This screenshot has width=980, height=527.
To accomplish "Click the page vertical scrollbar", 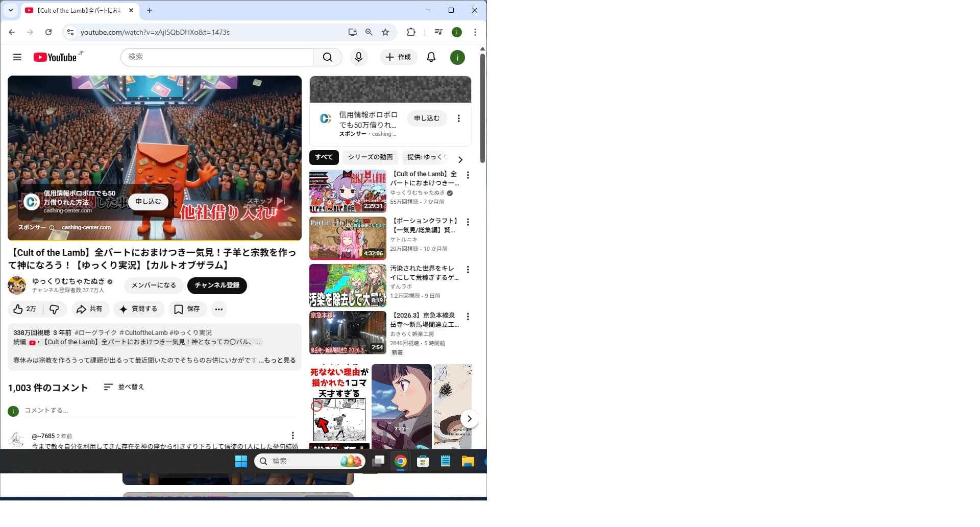I will (x=482, y=108).
